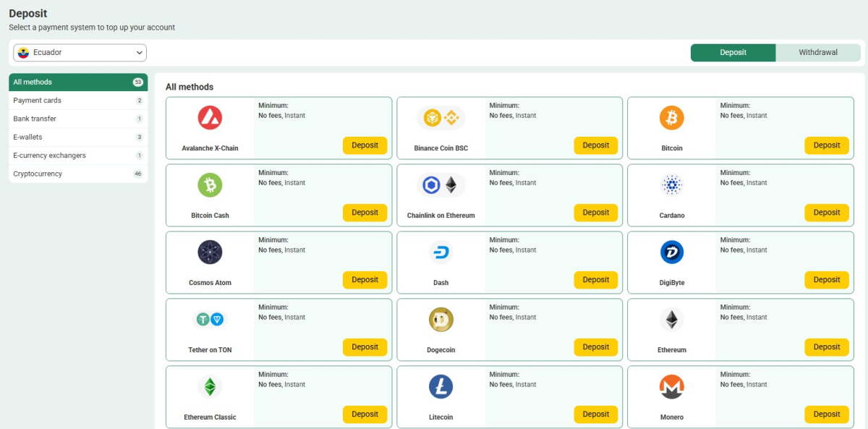
Task: Deposit with Binance Coin BSC
Action: click(596, 145)
